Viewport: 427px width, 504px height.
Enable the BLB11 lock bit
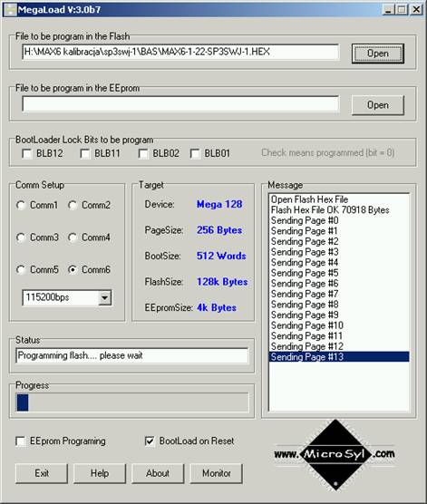coord(85,153)
